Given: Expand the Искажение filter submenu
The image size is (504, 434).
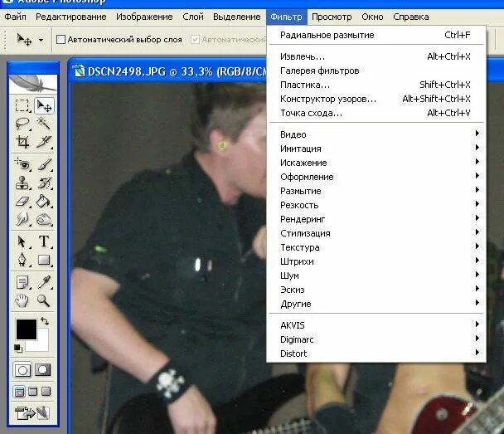Looking at the screenshot, I should (x=376, y=163).
